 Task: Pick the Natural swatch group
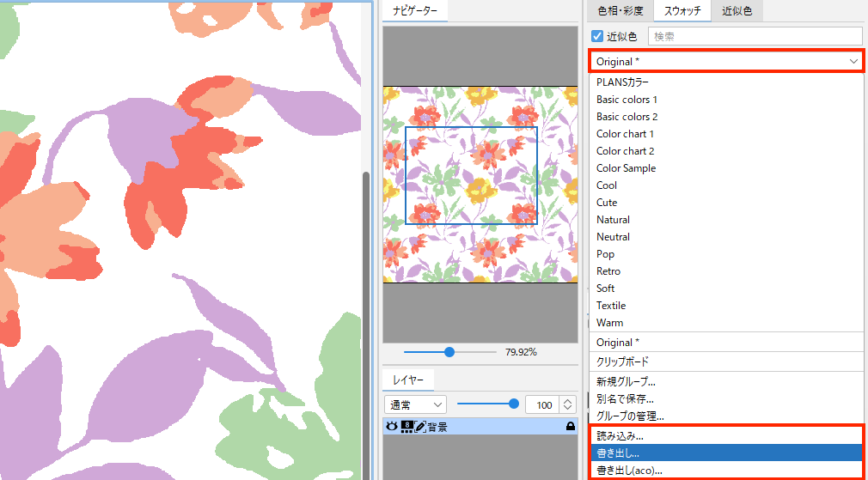pyautogui.click(x=727, y=220)
